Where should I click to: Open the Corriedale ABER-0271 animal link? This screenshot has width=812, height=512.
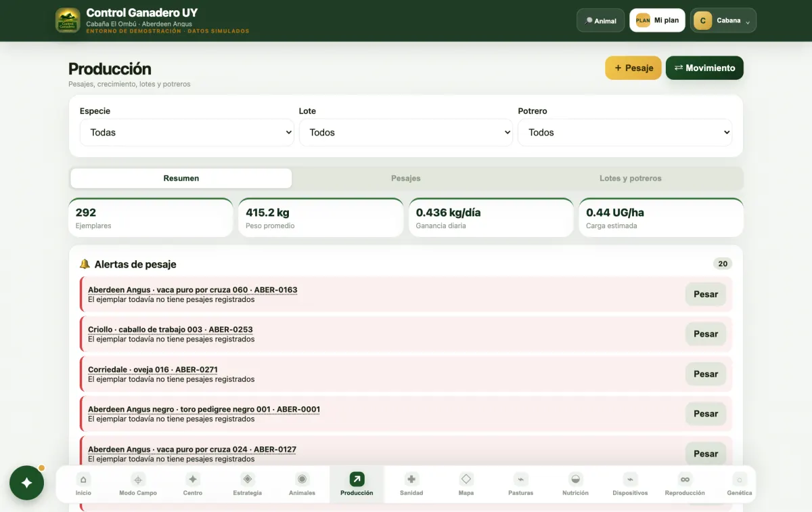(153, 370)
